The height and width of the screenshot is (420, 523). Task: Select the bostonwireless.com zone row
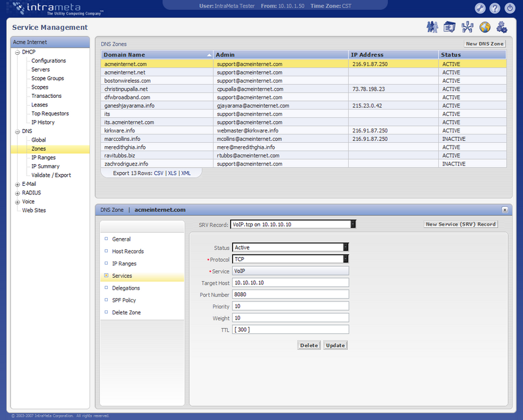point(304,81)
